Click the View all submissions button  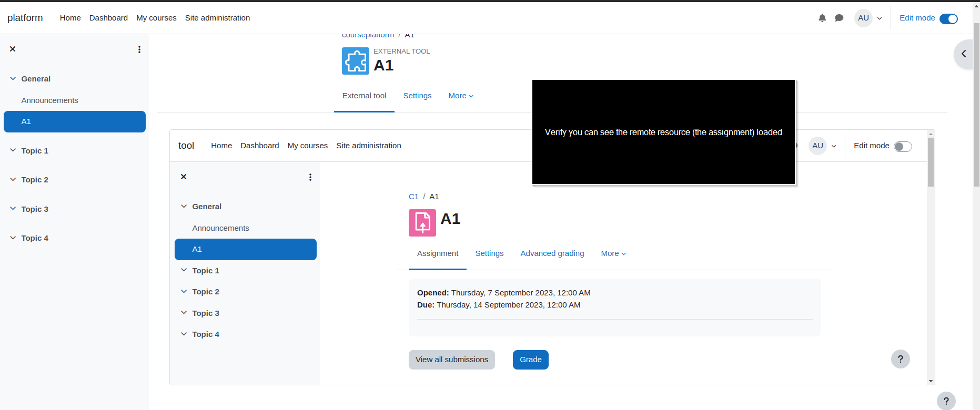point(452,360)
